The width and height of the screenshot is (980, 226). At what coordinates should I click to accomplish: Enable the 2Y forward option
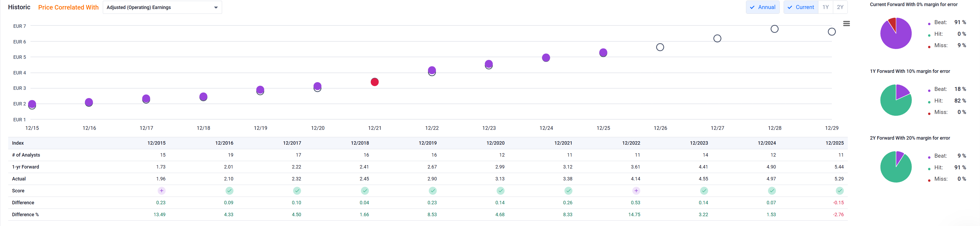pyautogui.click(x=840, y=7)
